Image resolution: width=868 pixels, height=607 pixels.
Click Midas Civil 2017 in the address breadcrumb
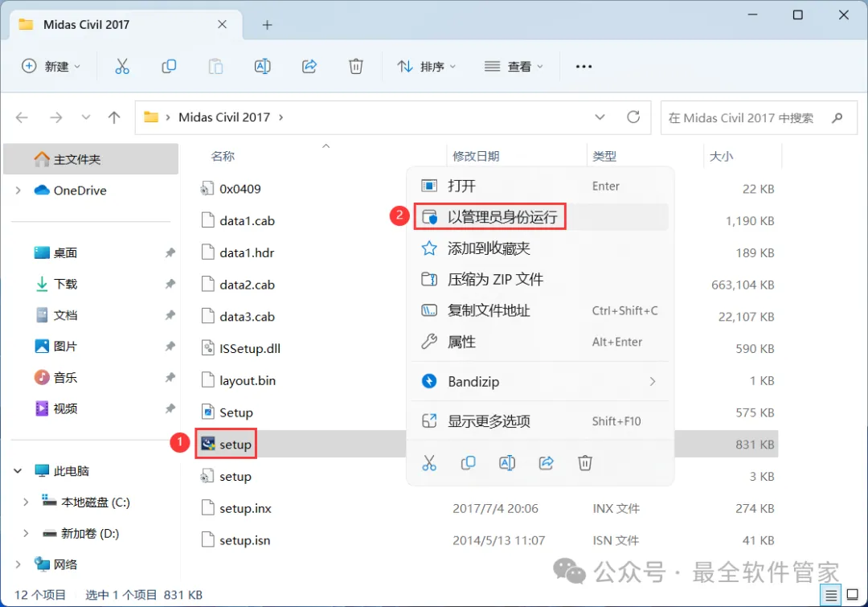point(224,117)
